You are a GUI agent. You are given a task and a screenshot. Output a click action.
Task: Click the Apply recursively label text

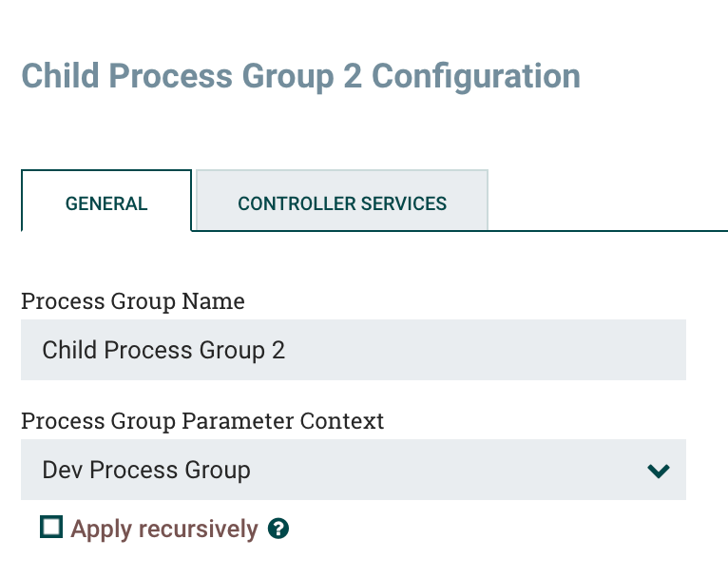click(x=163, y=529)
